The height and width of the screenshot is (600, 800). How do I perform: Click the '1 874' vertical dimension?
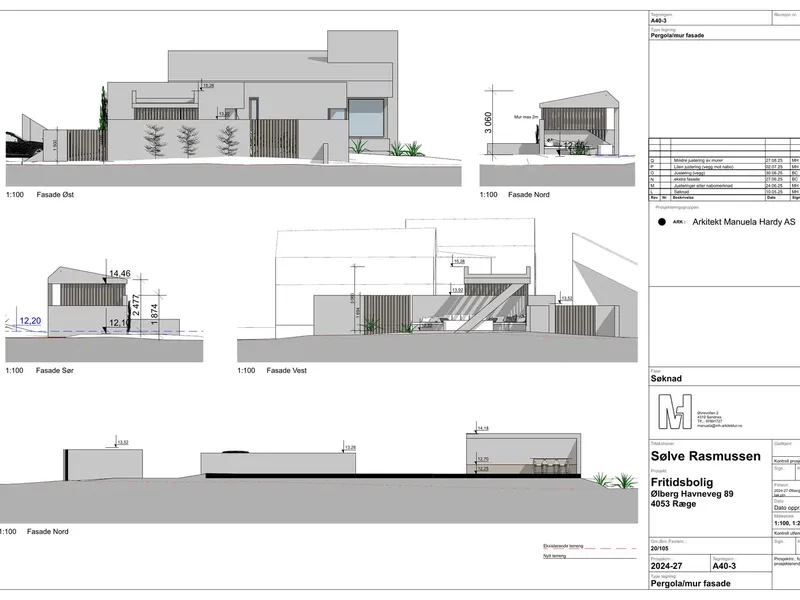click(155, 314)
